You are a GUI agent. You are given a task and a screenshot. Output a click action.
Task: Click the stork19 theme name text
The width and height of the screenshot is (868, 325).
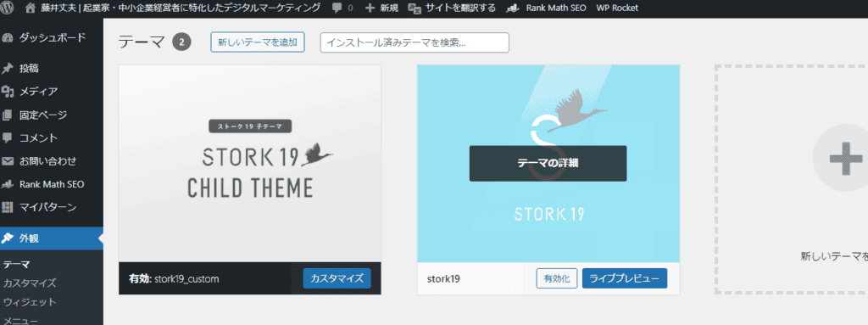point(443,278)
